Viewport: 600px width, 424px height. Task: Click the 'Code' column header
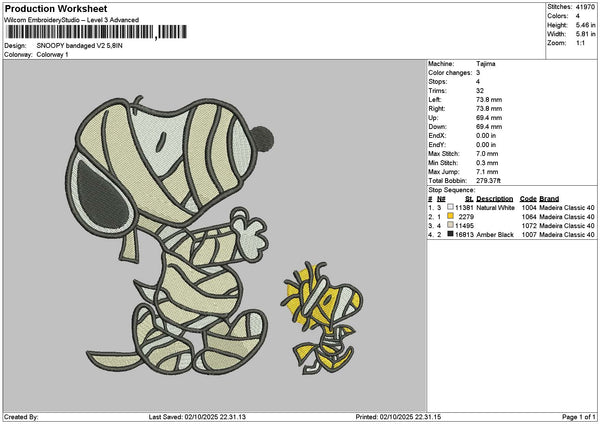(528, 199)
